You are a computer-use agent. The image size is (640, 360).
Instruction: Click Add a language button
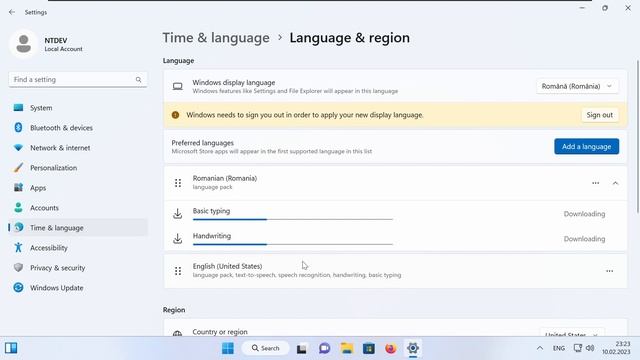click(587, 147)
